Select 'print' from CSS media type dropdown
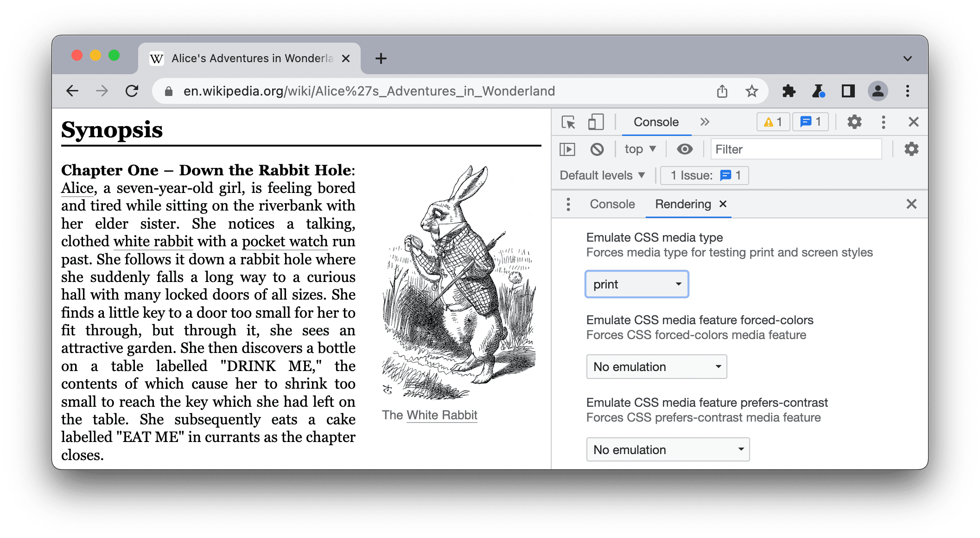 coord(635,284)
